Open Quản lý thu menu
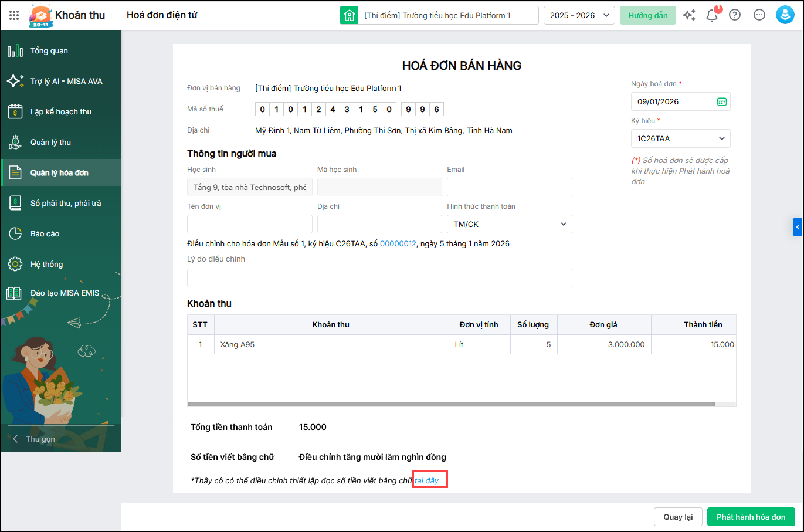The image size is (804, 532). click(61, 143)
